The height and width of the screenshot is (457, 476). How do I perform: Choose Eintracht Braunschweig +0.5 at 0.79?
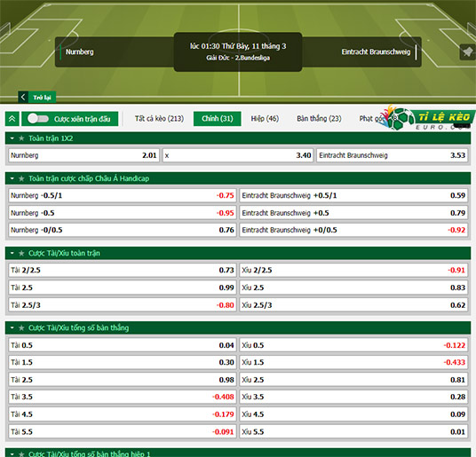[353, 213]
